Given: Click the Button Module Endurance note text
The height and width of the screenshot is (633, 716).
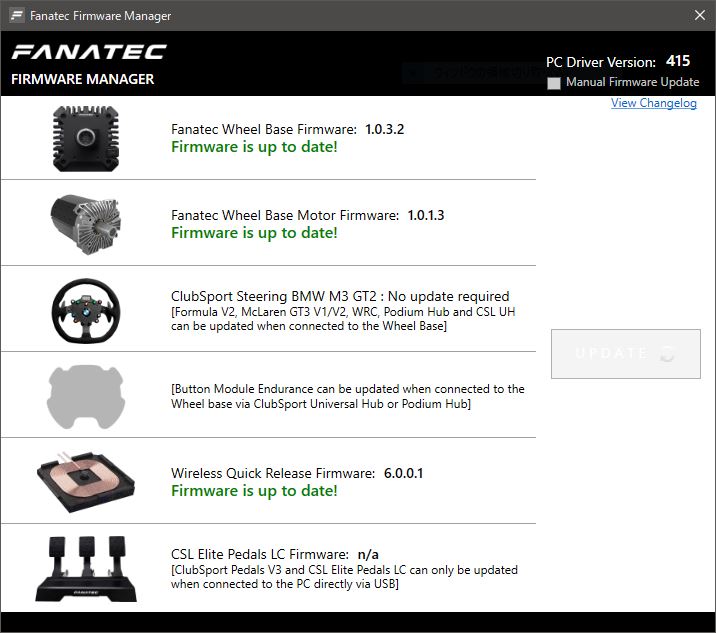Looking at the screenshot, I should pos(347,396).
